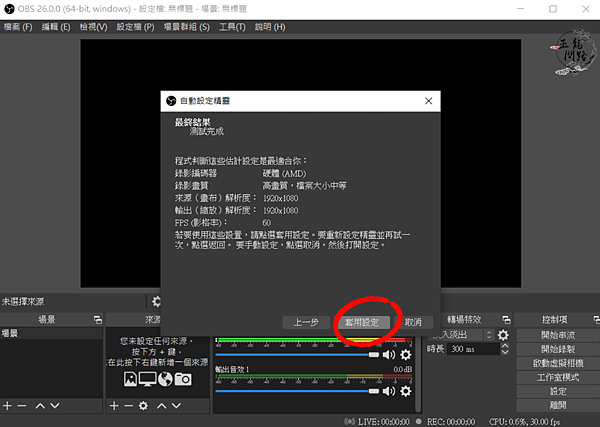
Task: Click display capture monitor icon
Action: [x=147, y=379]
